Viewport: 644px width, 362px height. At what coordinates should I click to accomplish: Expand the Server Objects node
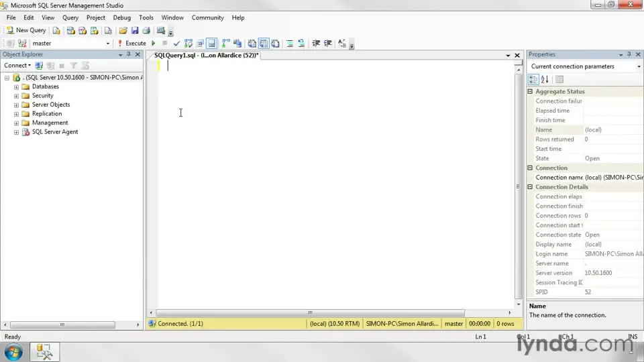click(16, 105)
